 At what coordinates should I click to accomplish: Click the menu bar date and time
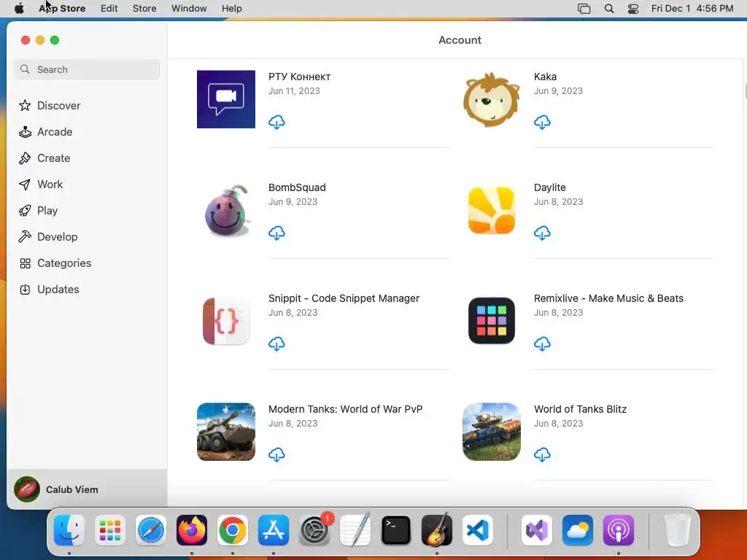(692, 9)
